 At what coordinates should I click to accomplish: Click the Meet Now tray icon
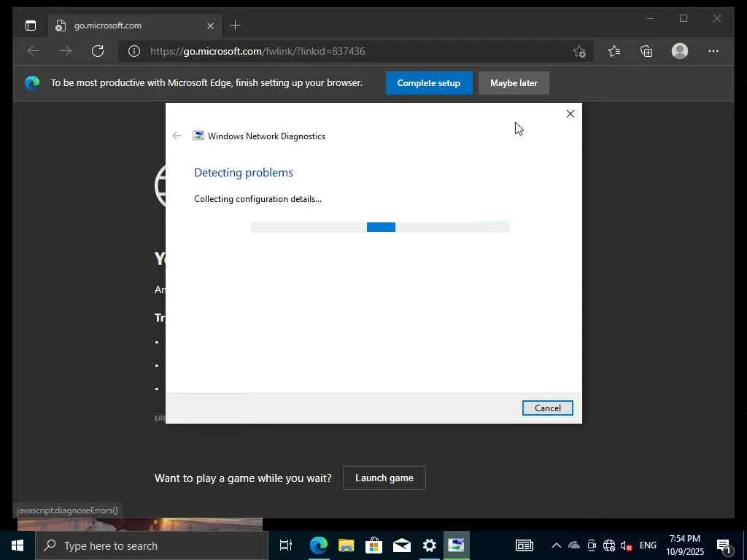point(591,545)
